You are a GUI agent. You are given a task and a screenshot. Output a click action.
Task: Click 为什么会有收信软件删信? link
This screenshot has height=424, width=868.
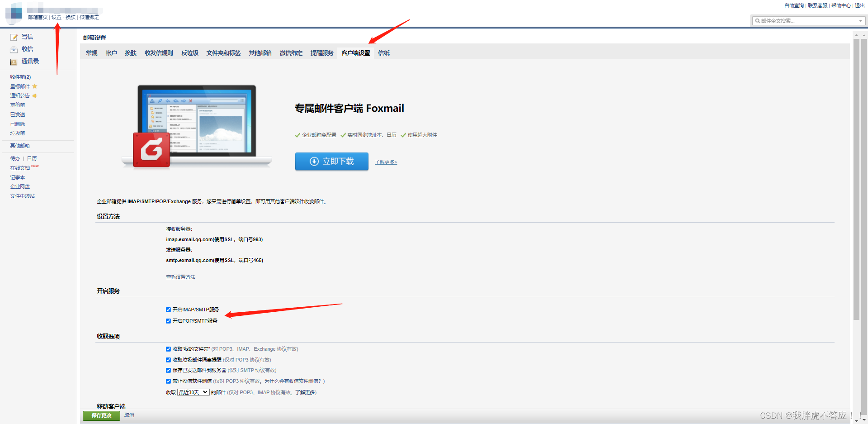click(x=292, y=381)
